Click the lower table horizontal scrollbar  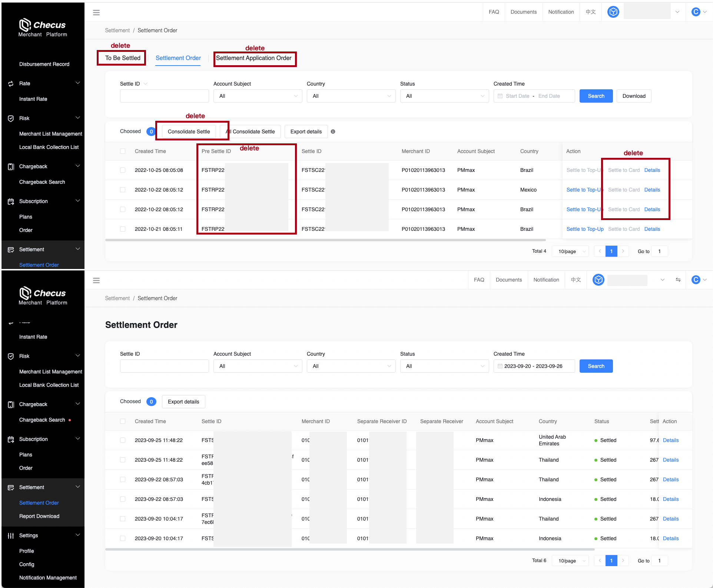coord(349,549)
